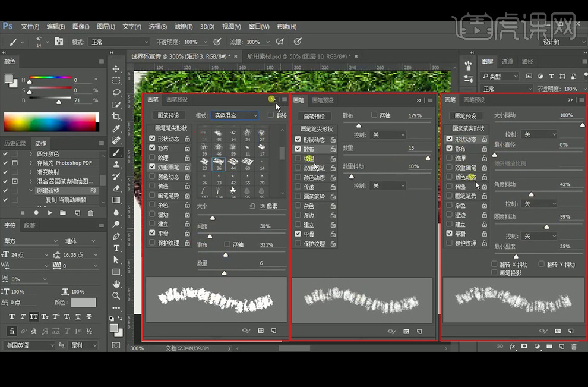Choose the Zoom magnifier tool
The image size is (588, 387).
point(116,295)
